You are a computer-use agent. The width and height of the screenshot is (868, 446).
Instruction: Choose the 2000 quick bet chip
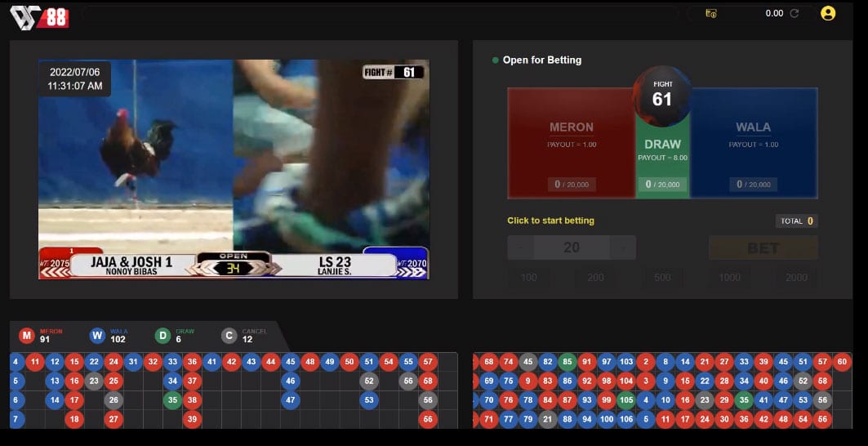[x=797, y=278]
